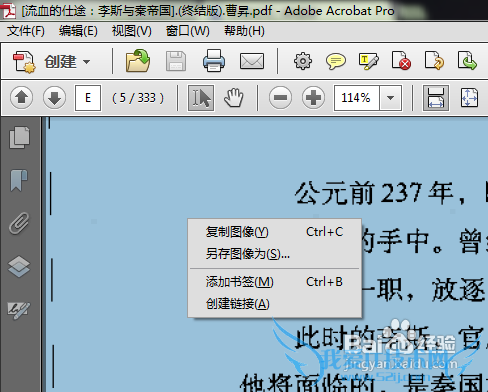Image resolution: width=488 pixels, height=392 pixels.
Task: Click the rotate page icon
Action: [435, 61]
